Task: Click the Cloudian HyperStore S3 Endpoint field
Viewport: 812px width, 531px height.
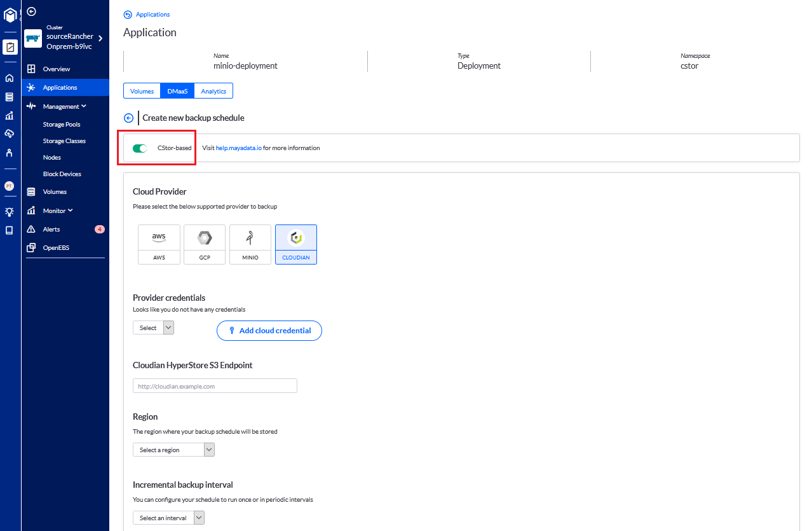Action: 215,386
